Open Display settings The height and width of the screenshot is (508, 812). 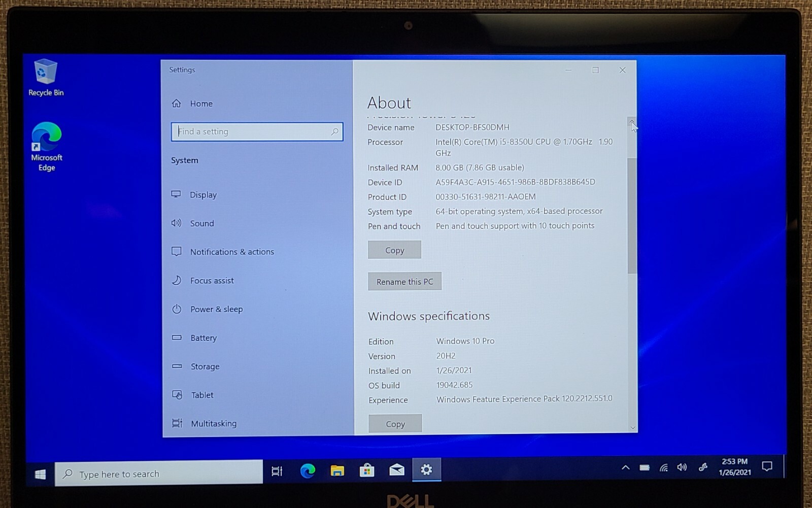click(194, 195)
